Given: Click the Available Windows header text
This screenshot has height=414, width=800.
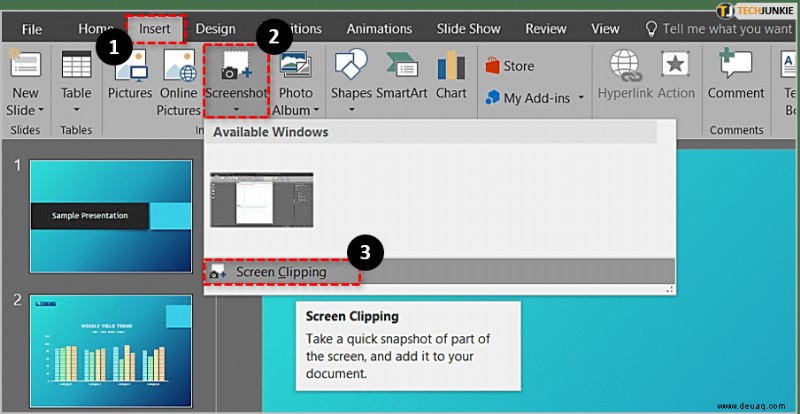Looking at the screenshot, I should (271, 132).
